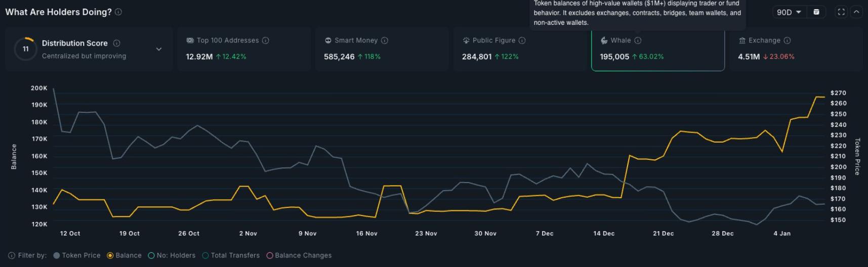Toggle the Token Price filter

pyautogui.click(x=77, y=255)
